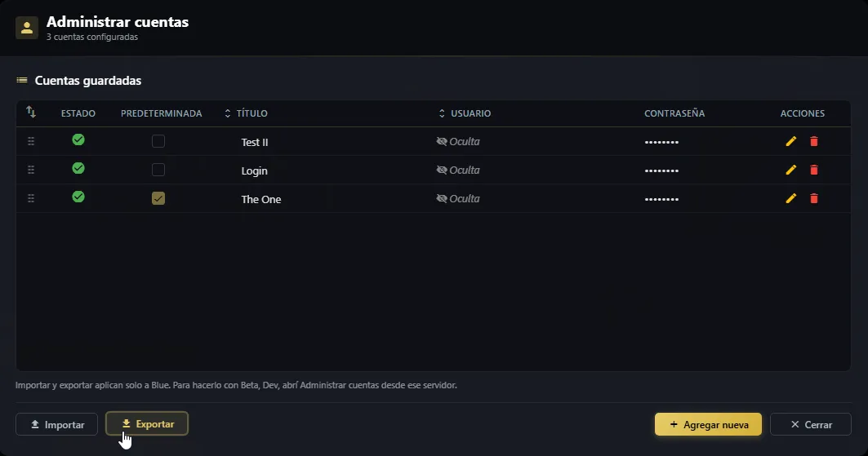Uncheck default checkbox for The One
The image size is (868, 456).
point(158,198)
